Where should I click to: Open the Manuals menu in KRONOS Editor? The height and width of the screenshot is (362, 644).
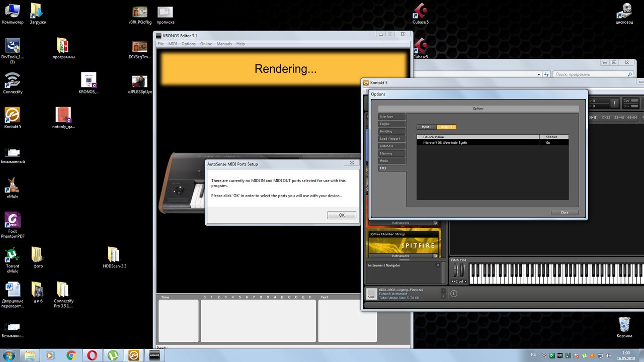(224, 44)
